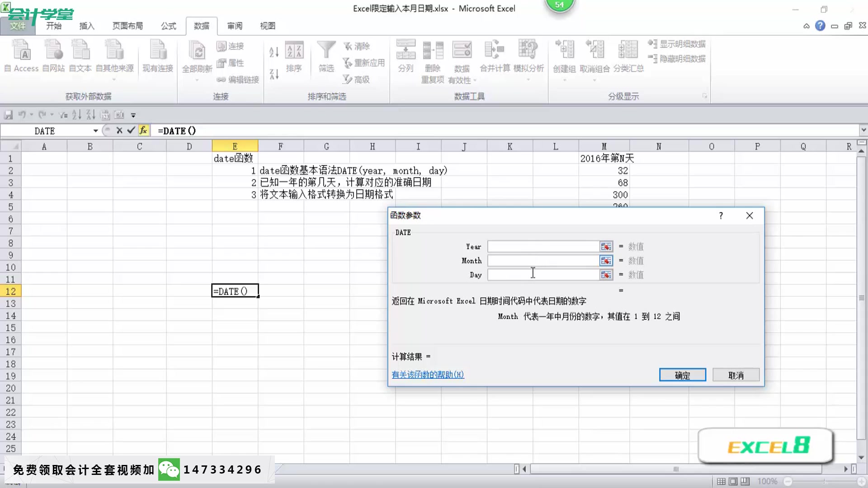Open the function help link
The height and width of the screenshot is (488, 868).
(x=428, y=375)
